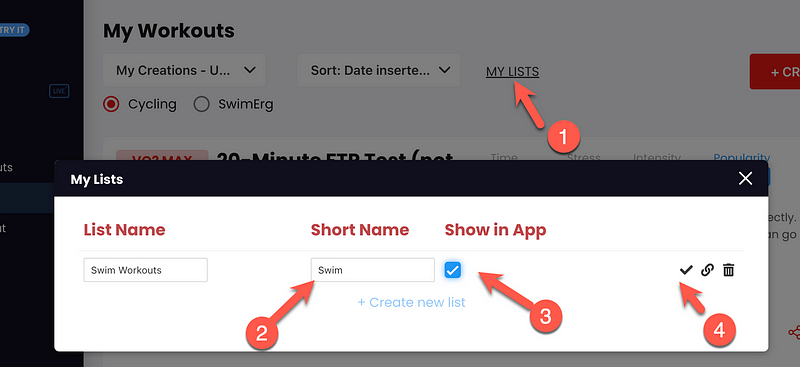800x367 pixels.
Task: Click the red share icon beside the workout
Action: tap(794, 333)
